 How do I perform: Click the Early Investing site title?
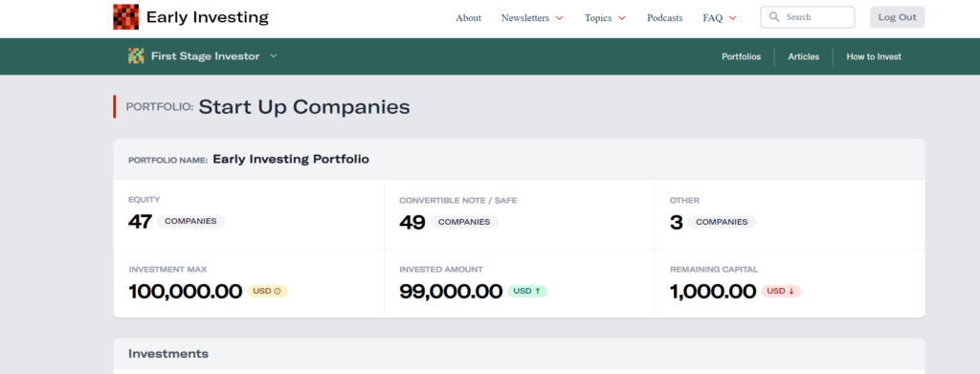[208, 17]
